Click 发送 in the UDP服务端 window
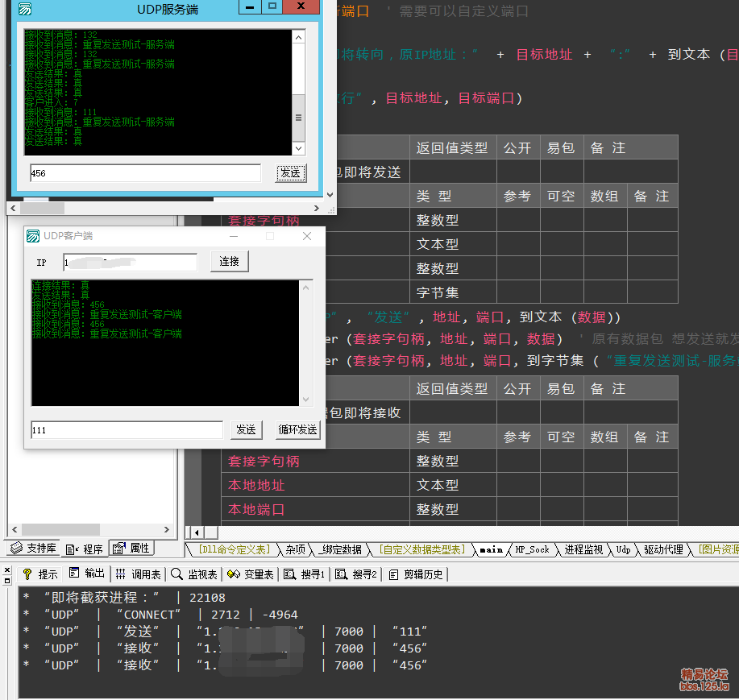The width and height of the screenshot is (739, 700). [x=290, y=173]
